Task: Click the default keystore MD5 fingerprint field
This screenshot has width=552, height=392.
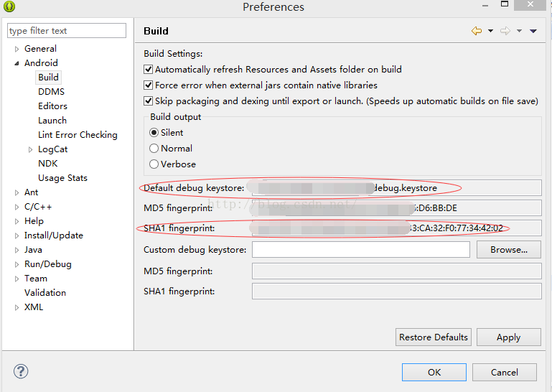Action: coord(397,207)
